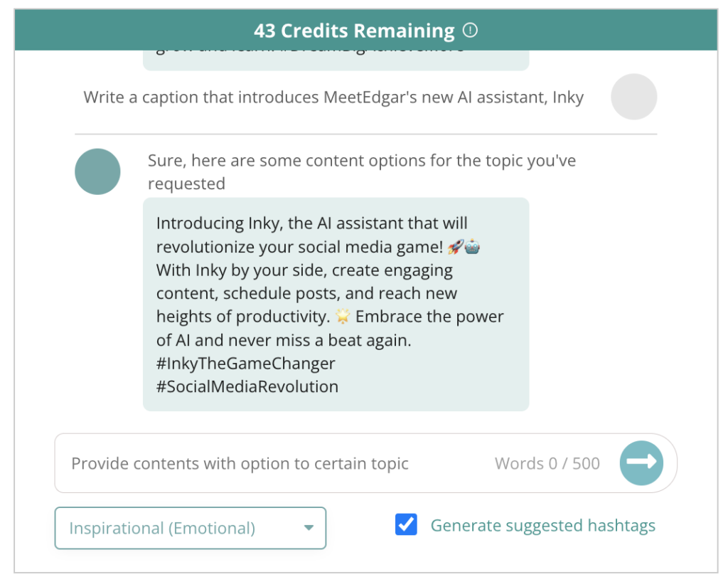
Task: Select the "Introducing Inky" caption bubble
Action: [336, 304]
